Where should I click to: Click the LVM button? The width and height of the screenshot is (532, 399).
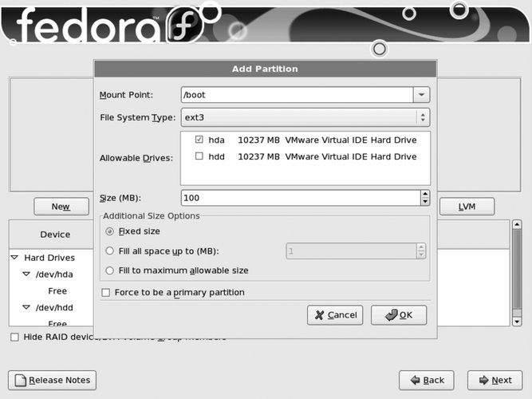tap(467, 207)
